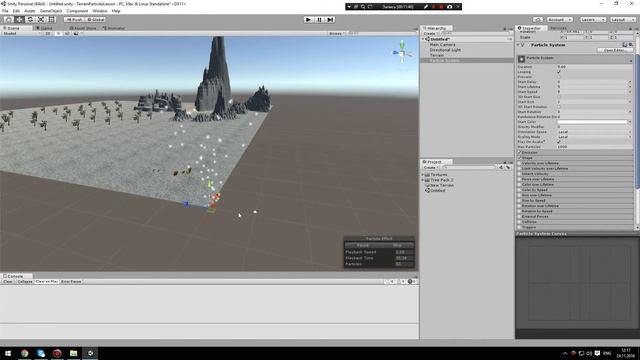Select Terrain in Hierarchy

(437, 55)
